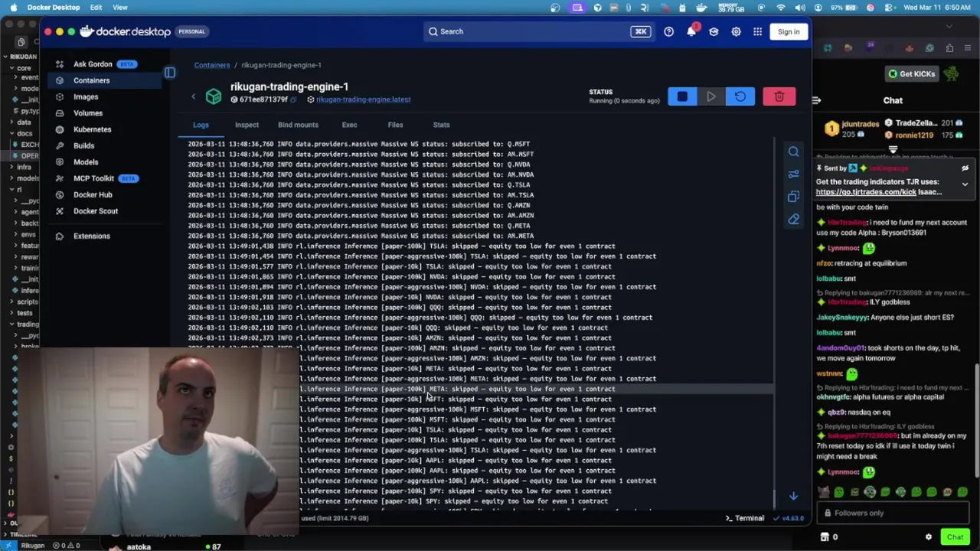
Task: Expand infra folder in VS Code explorer
Action: pyautogui.click(x=24, y=167)
